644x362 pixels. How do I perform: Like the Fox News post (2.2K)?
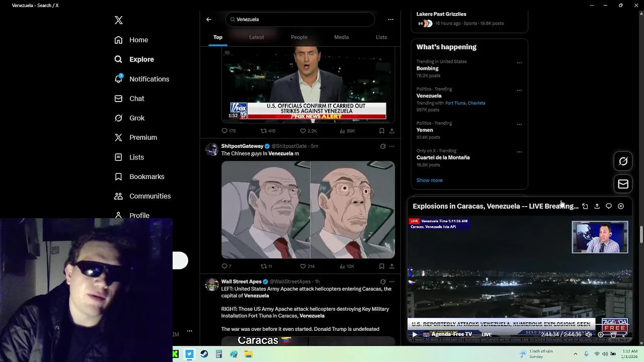[x=308, y=131]
